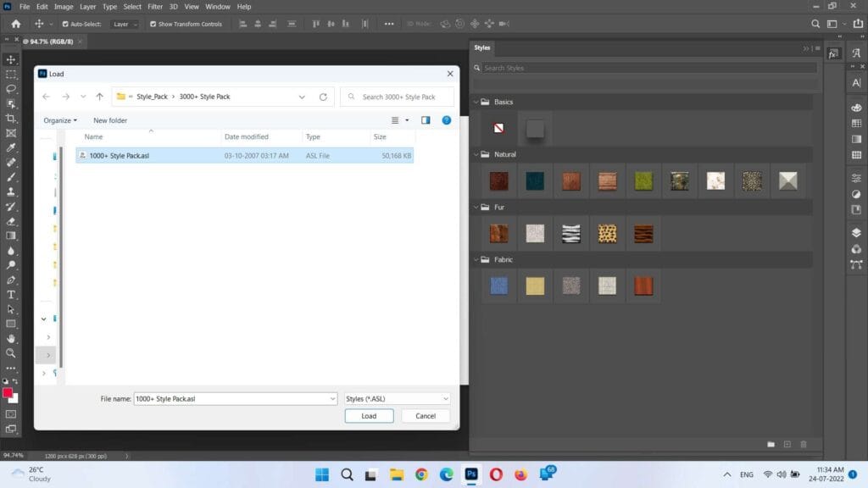Screen dimensions: 868x488
Task: Select the Type tool
Action: coord(11,294)
